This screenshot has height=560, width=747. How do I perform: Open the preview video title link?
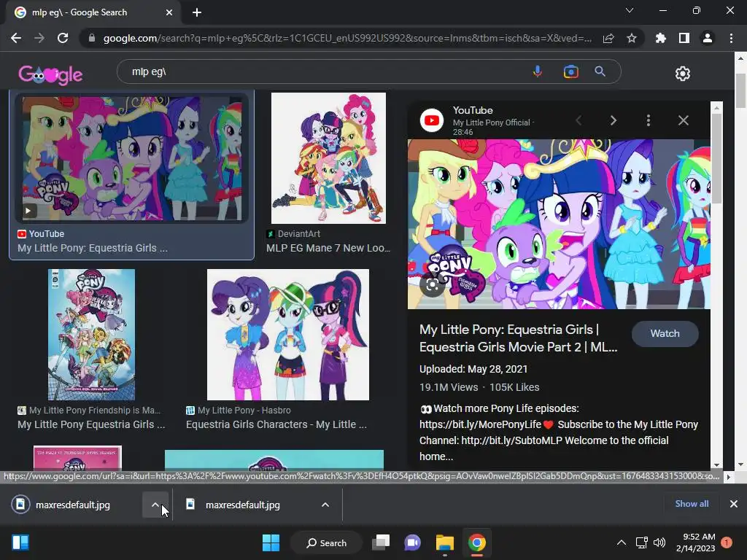coord(519,338)
